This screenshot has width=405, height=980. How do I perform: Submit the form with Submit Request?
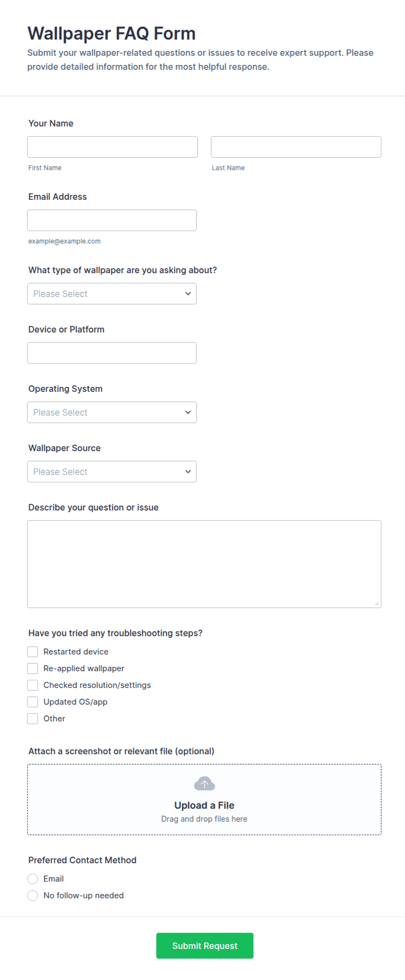click(205, 946)
